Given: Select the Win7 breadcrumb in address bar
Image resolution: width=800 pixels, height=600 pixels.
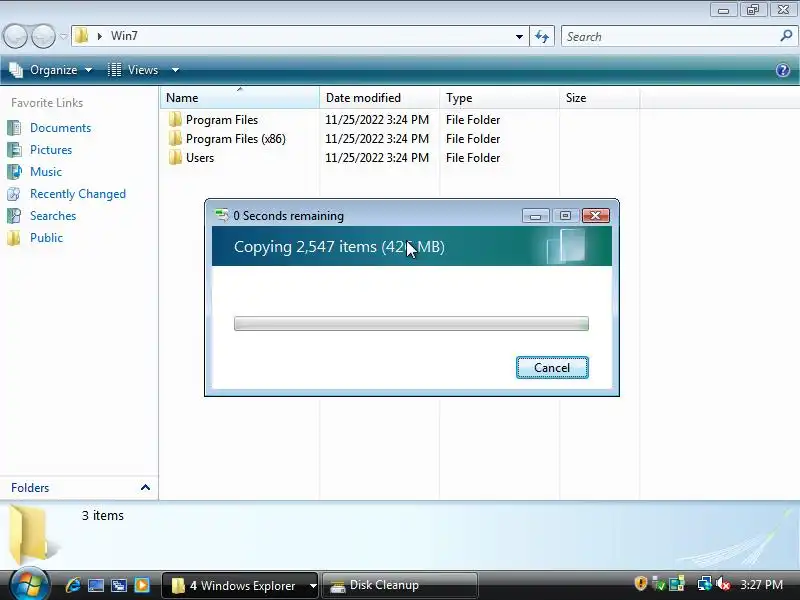Looking at the screenshot, I should pyautogui.click(x=124, y=36).
